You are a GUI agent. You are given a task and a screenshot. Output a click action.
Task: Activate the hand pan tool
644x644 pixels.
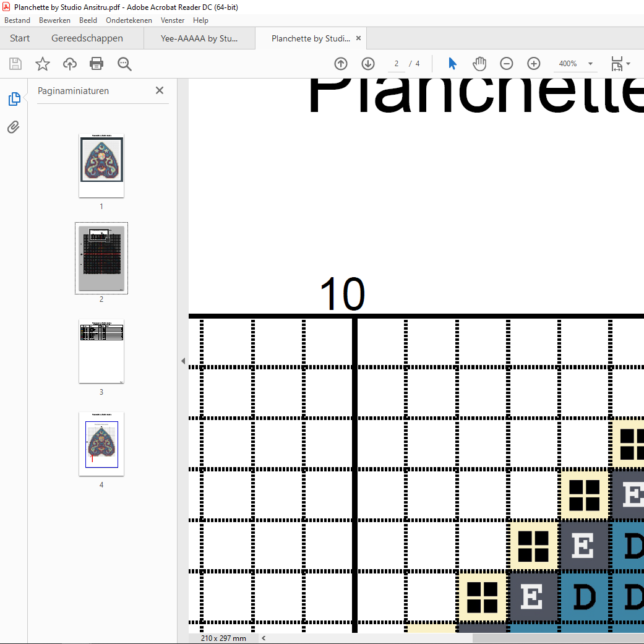[479, 64]
